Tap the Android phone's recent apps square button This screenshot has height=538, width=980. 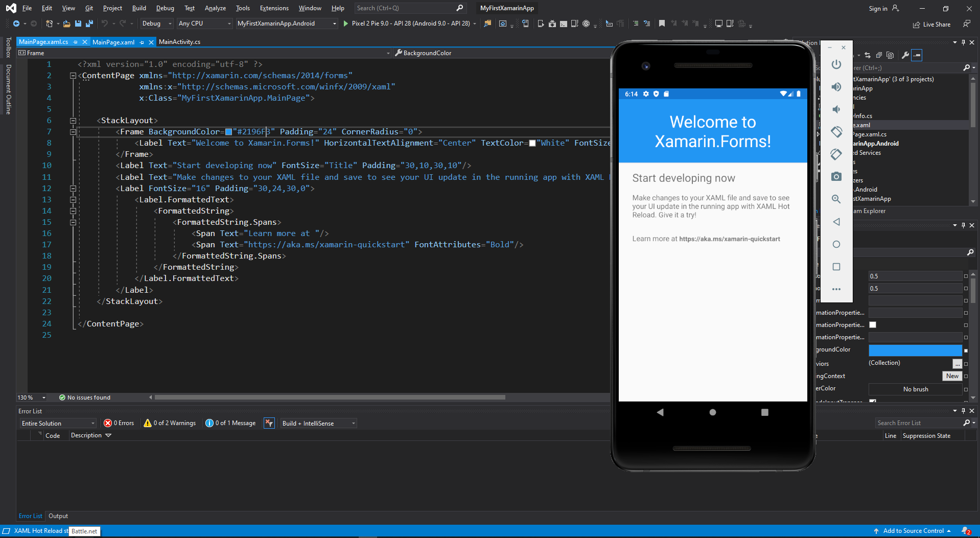pos(765,412)
